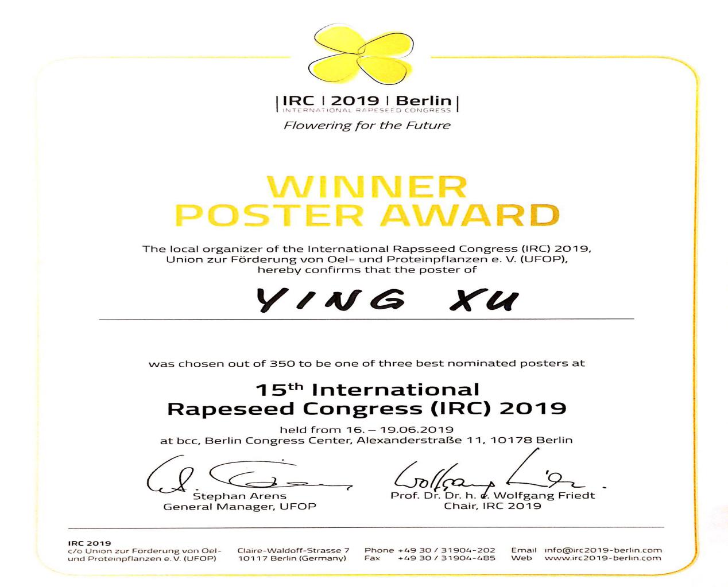Click the street address 'Claire-Waldoff-Strasse 7'
The image size is (728, 587).
pos(293,550)
